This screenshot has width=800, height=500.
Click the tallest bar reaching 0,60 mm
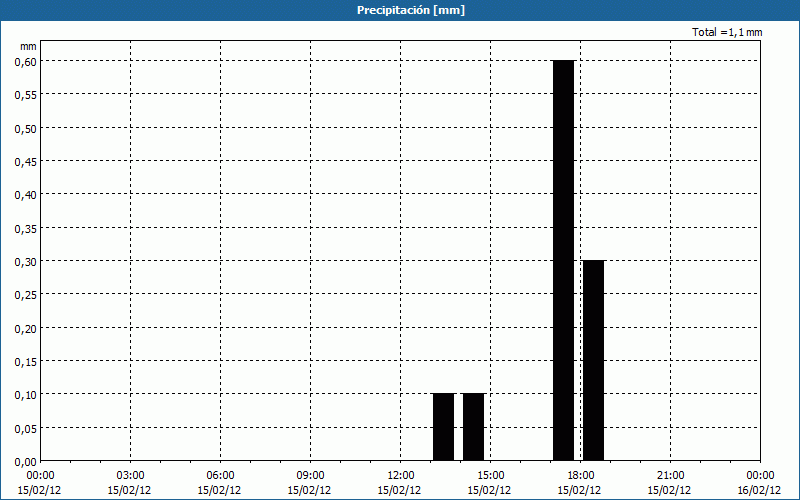click(x=564, y=260)
